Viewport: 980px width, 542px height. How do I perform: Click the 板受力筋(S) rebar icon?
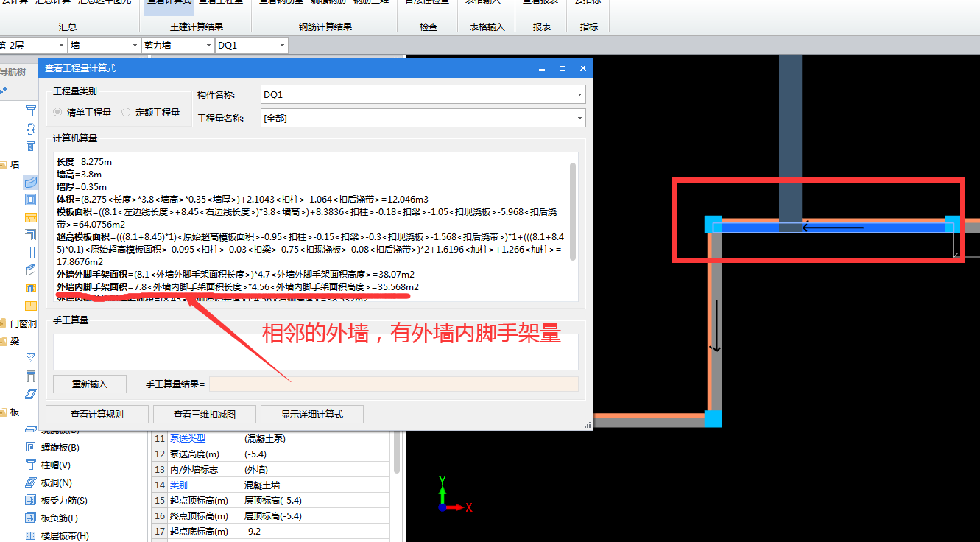31,500
